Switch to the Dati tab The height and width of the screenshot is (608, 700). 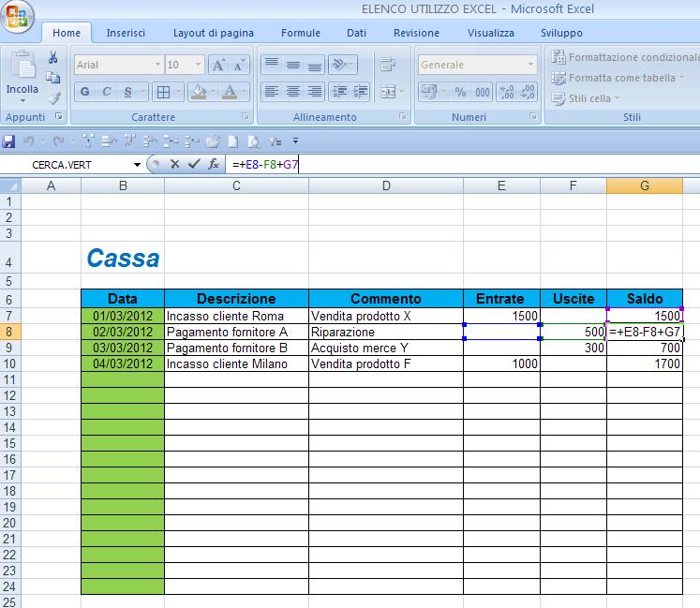pyautogui.click(x=356, y=33)
